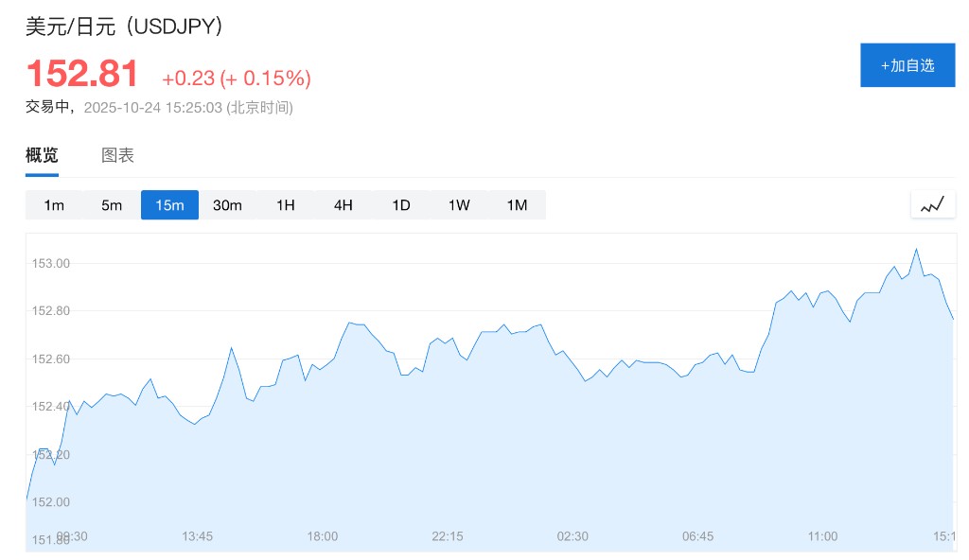This screenshot has width=969, height=560.
Task: Select the 1m interval
Action: pyautogui.click(x=54, y=205)
